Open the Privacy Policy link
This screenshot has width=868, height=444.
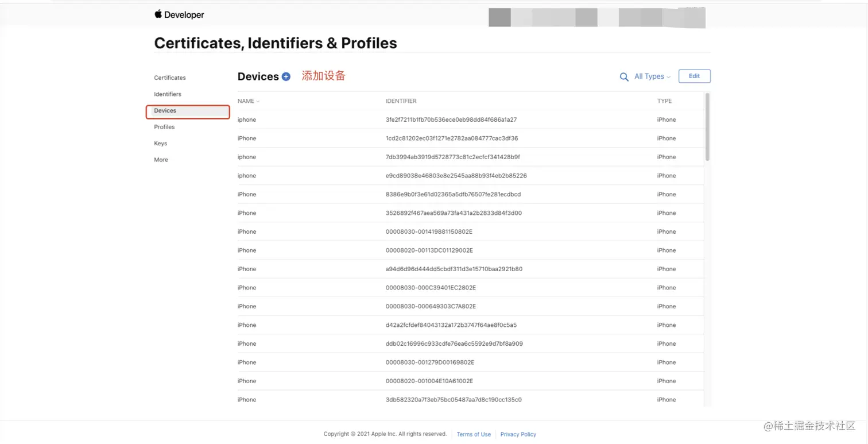pos(518,434)
